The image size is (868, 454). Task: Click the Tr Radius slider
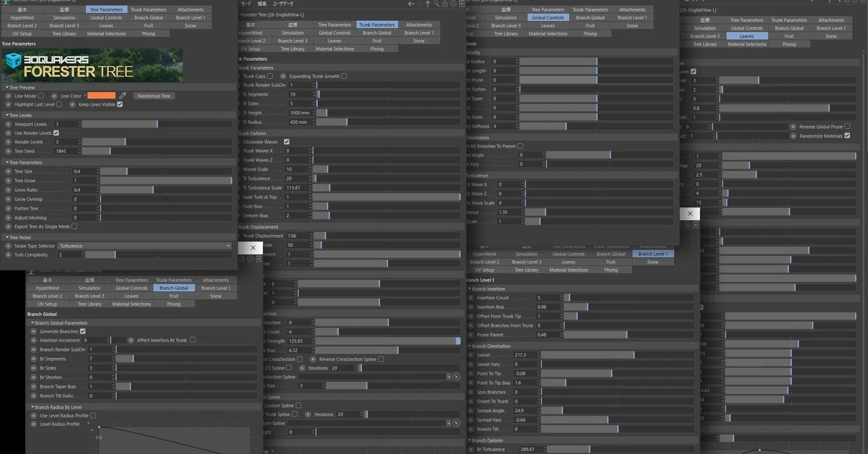tap(389, 122)
